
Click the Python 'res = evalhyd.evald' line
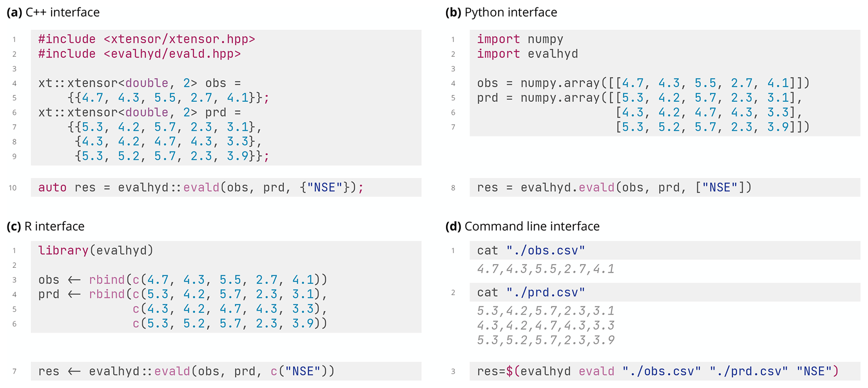(614, 187)
